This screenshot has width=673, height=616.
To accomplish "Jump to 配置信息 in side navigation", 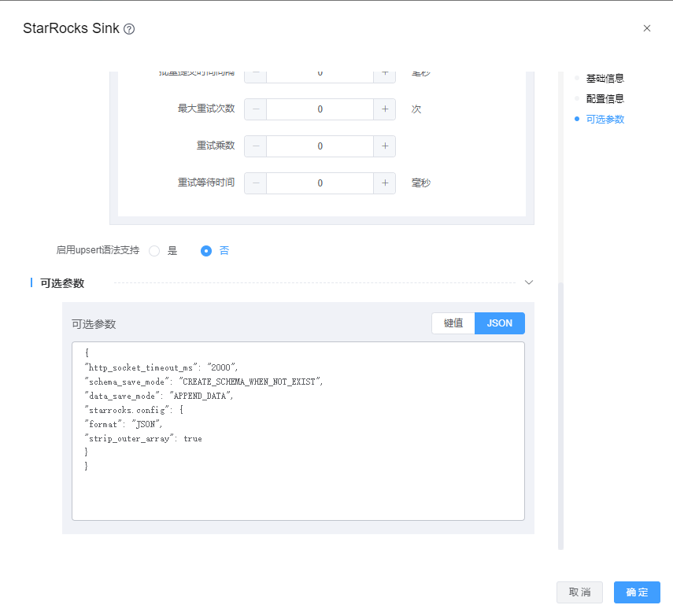I will tap(605, 99).
